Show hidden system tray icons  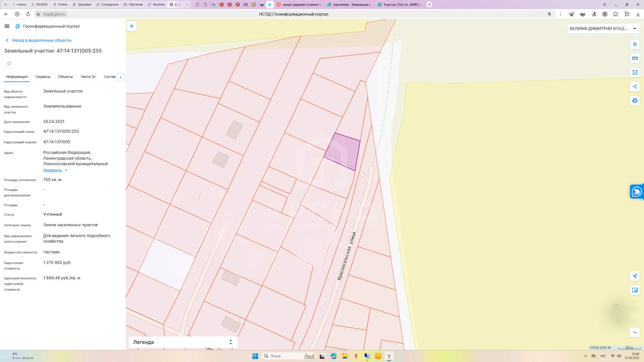click(x=585, y=356)
